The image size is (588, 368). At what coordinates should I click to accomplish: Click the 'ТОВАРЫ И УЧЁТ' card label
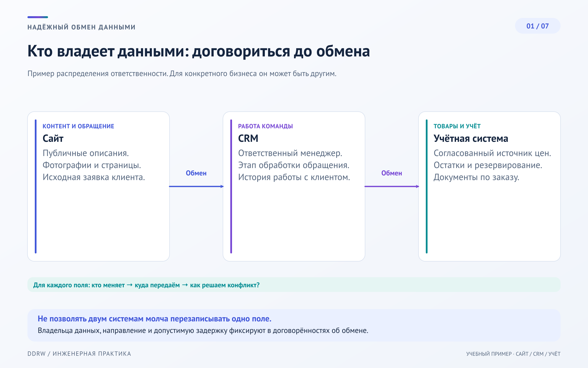457,126
